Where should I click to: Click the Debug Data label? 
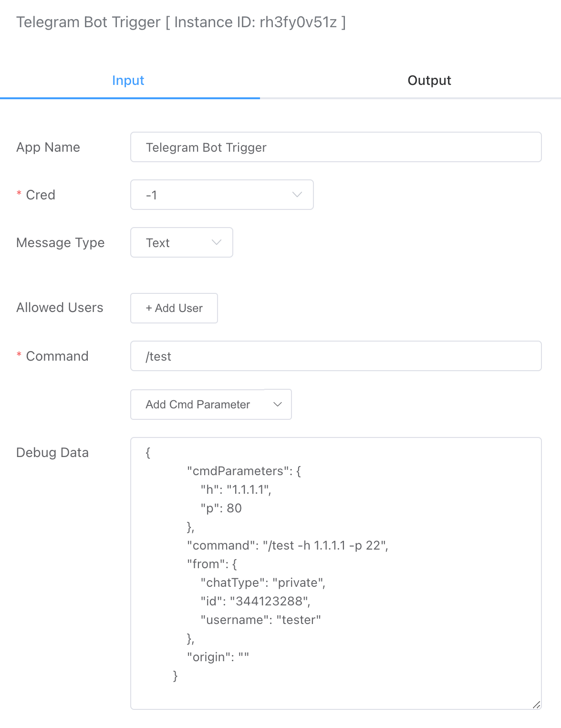[52, 453]
